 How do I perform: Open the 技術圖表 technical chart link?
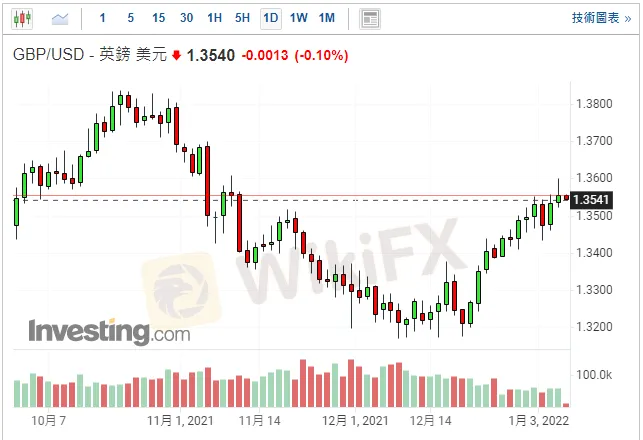click(600, 18)
